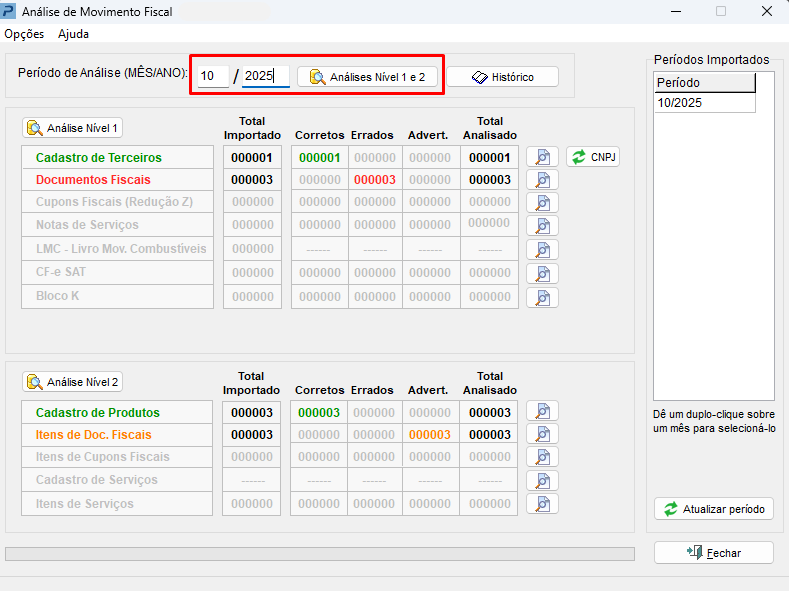Screen dimensions: 789x591
Task: Click the Fechar button
Action: [713, 552]
